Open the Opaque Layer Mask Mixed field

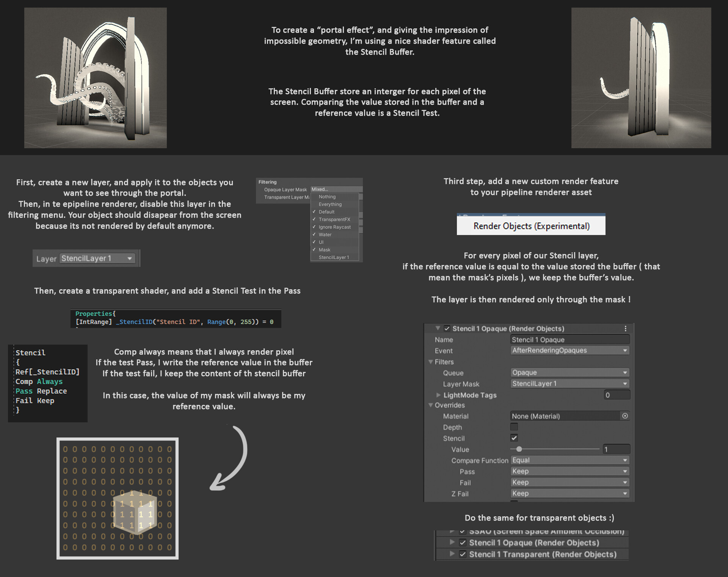tap(336, 189)
